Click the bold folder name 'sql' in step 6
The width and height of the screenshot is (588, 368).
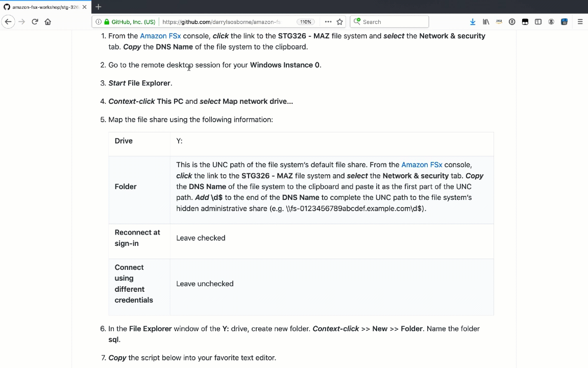(x=114, y=340)
